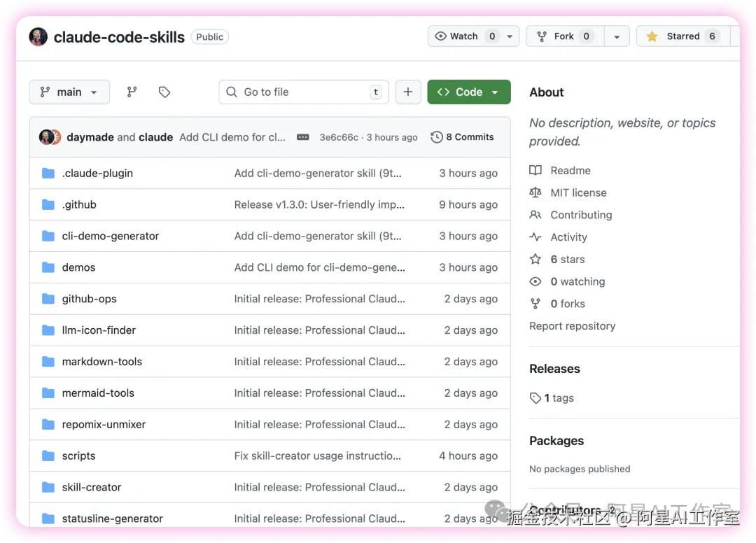Click the demos folder icon
This screenshot has height=543, width=756.
pos(48,267)
